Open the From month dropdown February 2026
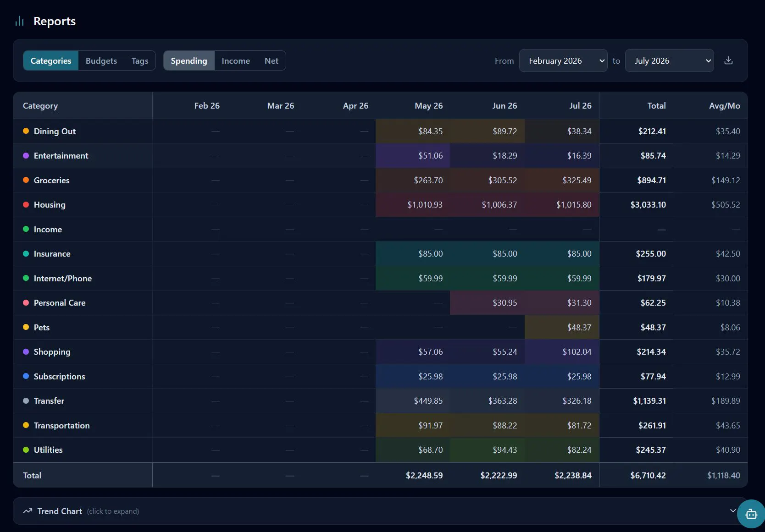Image resolution: width=765 pixels, height=532 pixels. [x=563, y=60]
